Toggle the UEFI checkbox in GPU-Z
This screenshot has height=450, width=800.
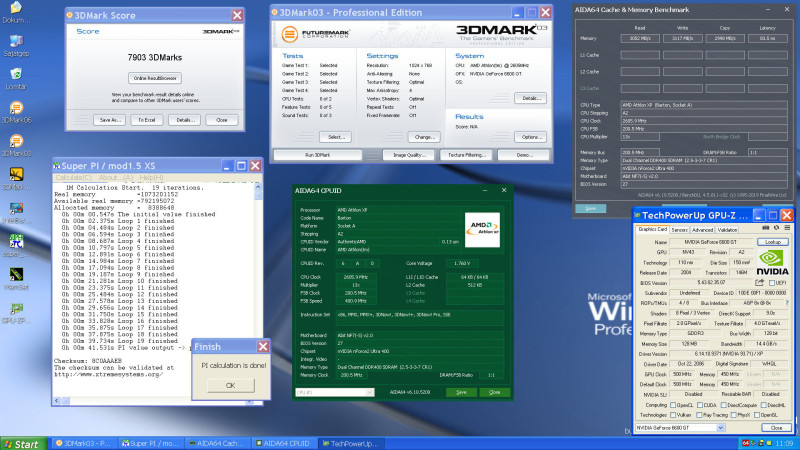772,283
